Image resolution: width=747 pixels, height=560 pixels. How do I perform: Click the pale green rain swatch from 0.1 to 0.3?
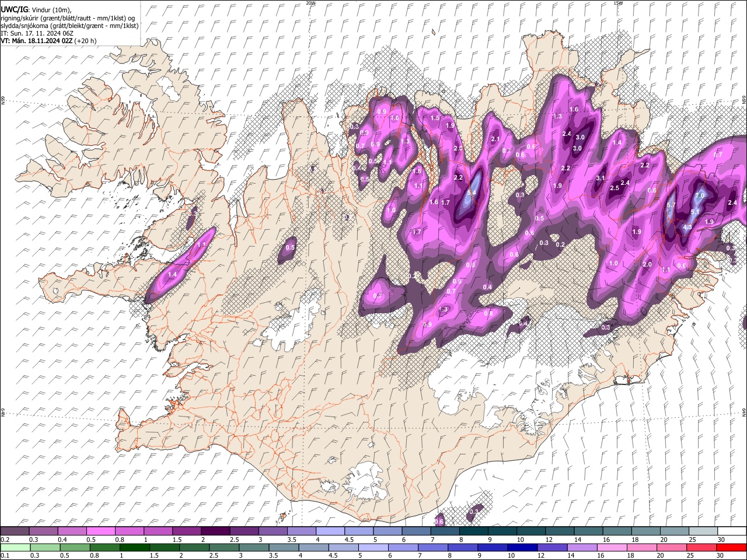(x=15, y=547)
